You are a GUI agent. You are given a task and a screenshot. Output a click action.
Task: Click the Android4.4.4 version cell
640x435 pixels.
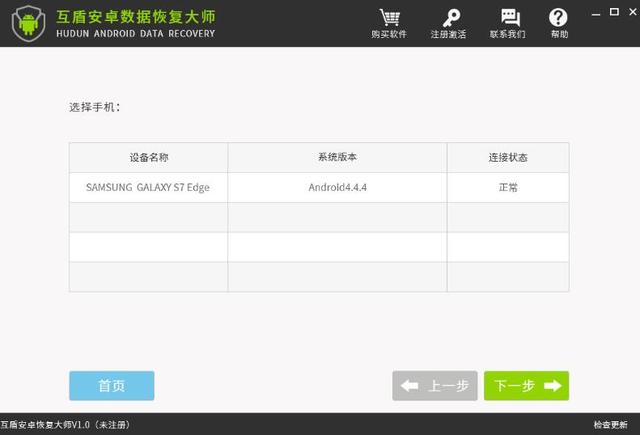click(x=337, y=187)
